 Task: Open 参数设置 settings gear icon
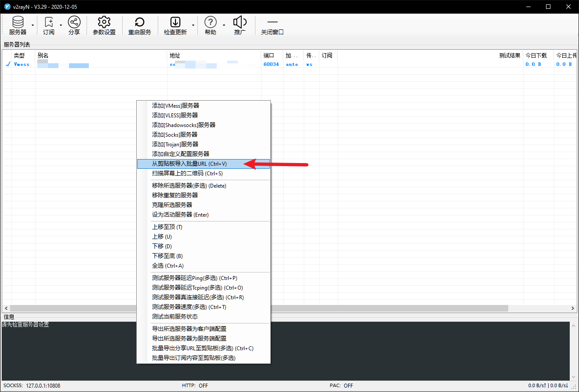pyautogui.click(x=104, y=25)
